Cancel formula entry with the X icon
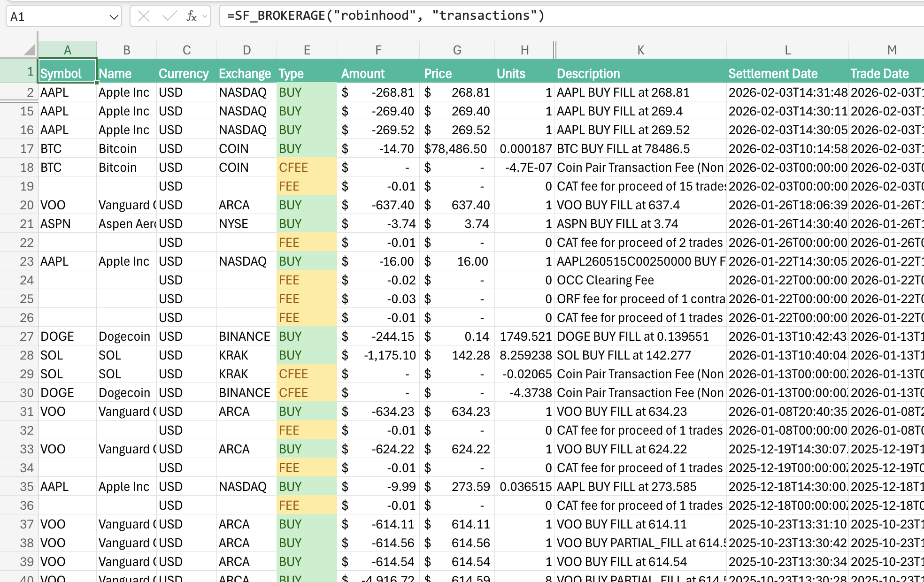924x582 pixels. point(143,15)
